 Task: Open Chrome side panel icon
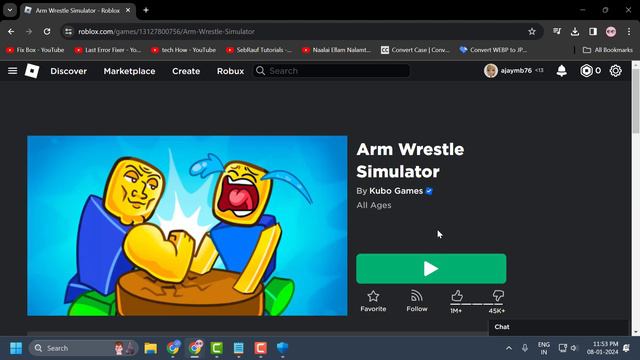[x=593, y=31]
